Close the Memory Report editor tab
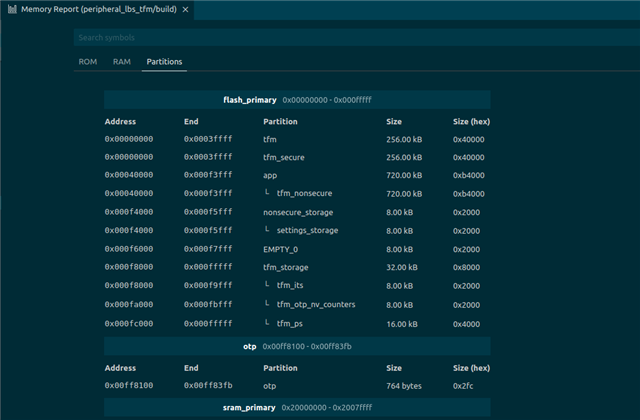This screenshot has width=640, height=420. click(x=187, y=9)
